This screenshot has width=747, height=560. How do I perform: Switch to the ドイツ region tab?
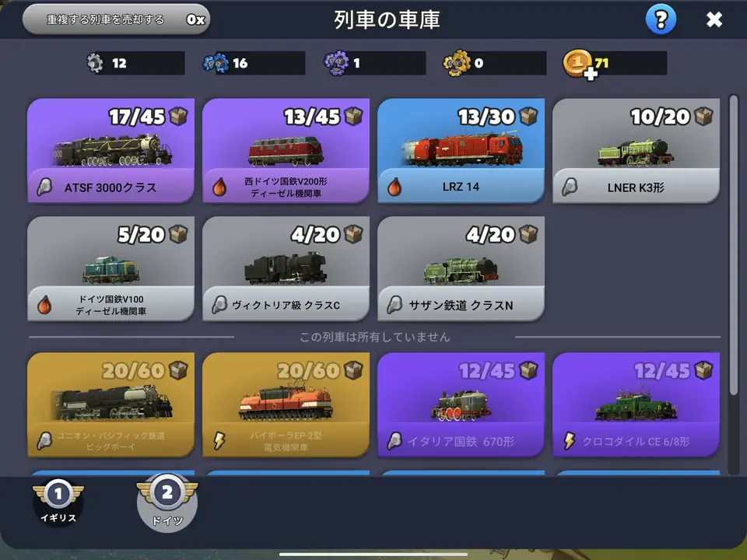(x=167, y=502)
